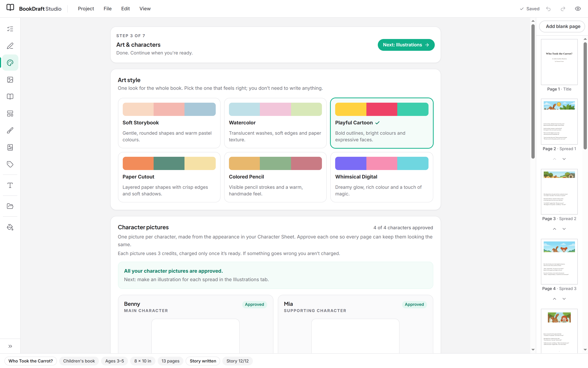The height and width of the screenshot is (368, 588).
Task: Move Page 4 down with chevron
Action: tap(564, 299)
